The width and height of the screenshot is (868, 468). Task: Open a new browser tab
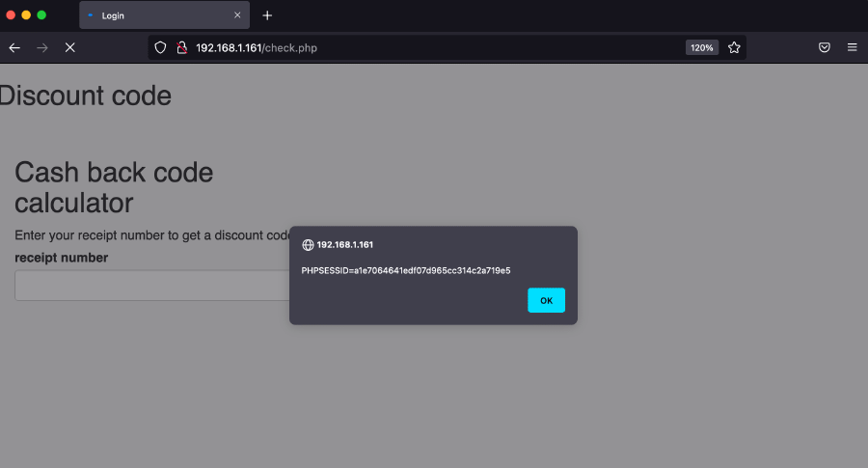click(x=267, y=15)
